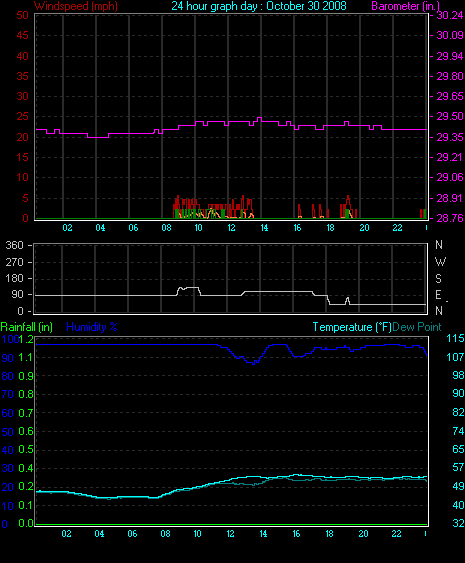Click the Windspeed (mph) legend label
Viewport: 465px width, 563px height.
click(x=76, y=6)
